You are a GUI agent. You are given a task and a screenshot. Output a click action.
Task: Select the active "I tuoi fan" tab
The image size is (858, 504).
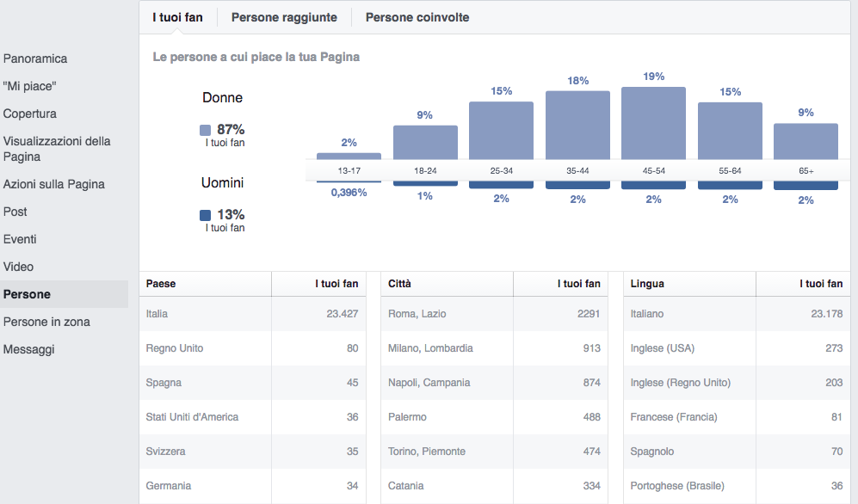click(176, 16)
